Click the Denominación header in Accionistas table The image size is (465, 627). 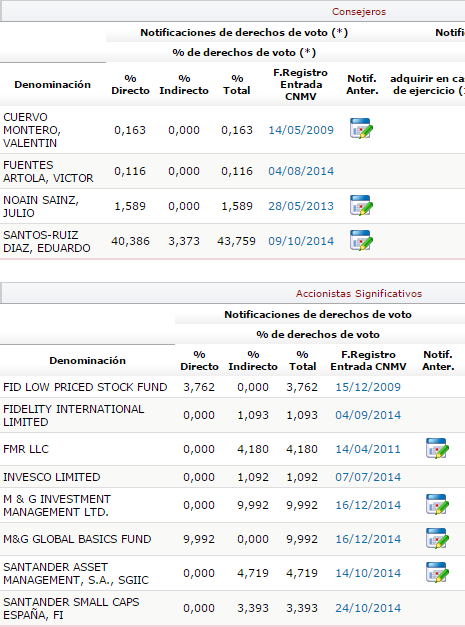(x=88, y=360)
